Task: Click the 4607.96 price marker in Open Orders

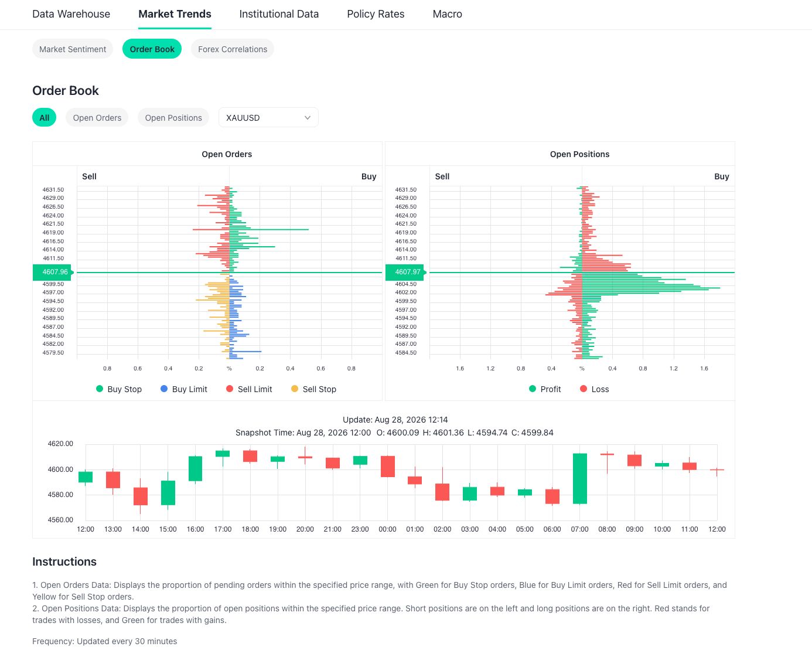Action: 53,272
